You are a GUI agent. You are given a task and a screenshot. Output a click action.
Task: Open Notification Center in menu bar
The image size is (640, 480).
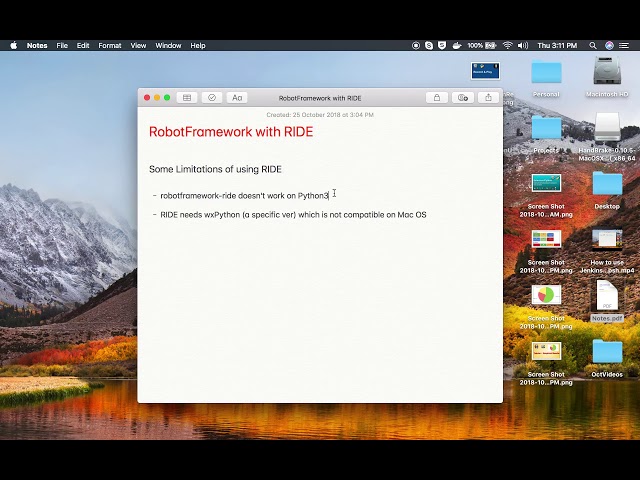[x=624, y=45]
